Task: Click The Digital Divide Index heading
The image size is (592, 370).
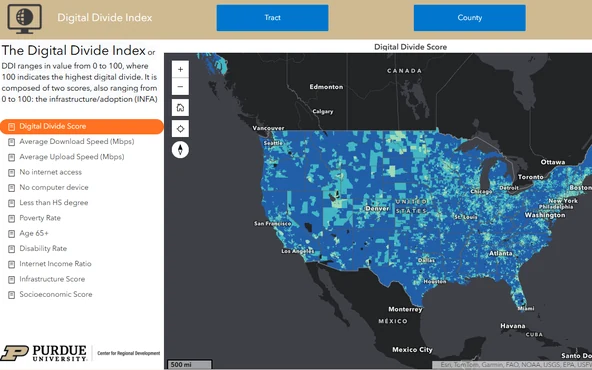Action: click(74, 51)
